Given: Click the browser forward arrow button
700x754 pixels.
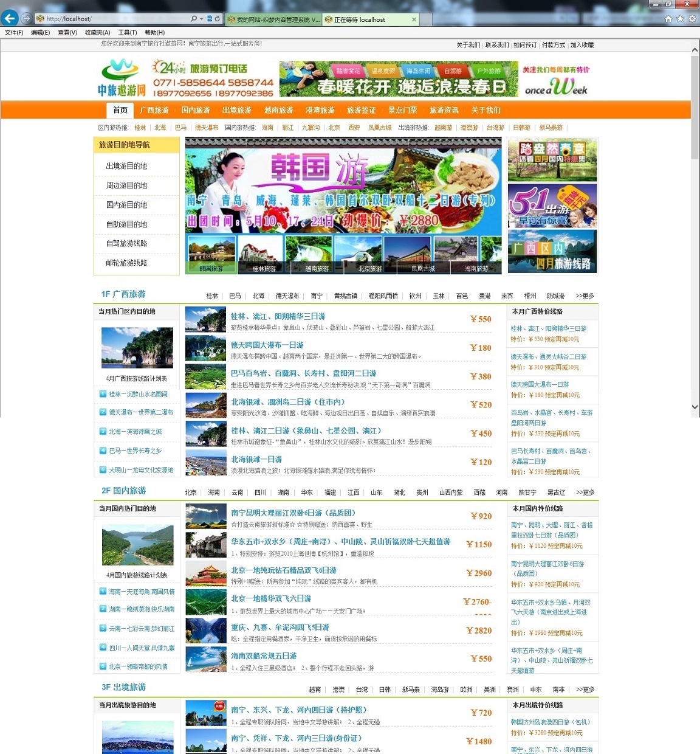Looking at the screenshot, I should pos(26,19).
